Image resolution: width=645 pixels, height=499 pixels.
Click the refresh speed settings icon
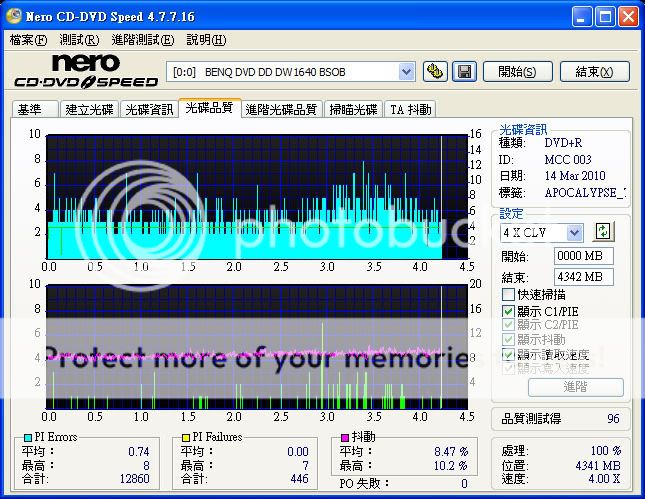coord(603,232)
